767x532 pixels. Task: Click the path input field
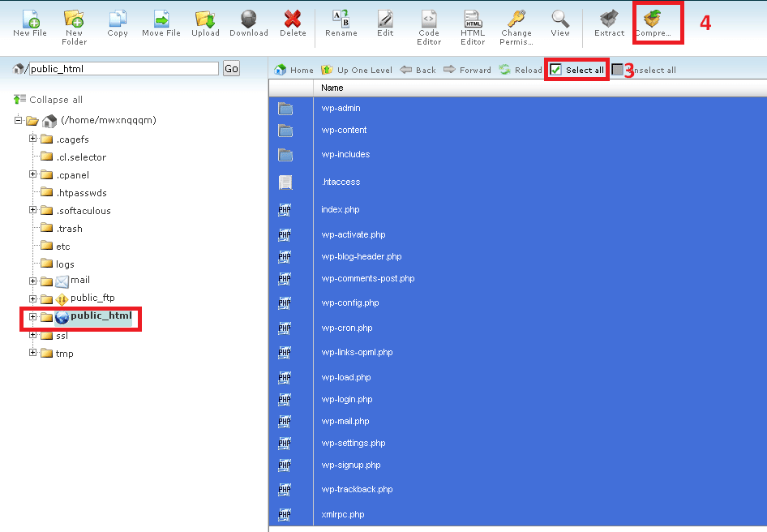click(x=123, y=69)
